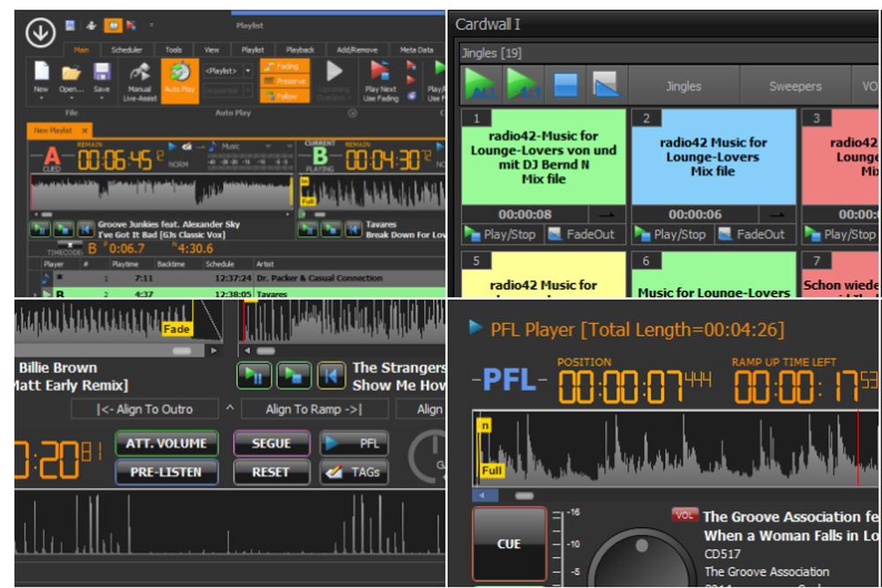Switch to the Scheduler ribbon tab
This screenshot has height=588, width=882.
tap(126, 50)
